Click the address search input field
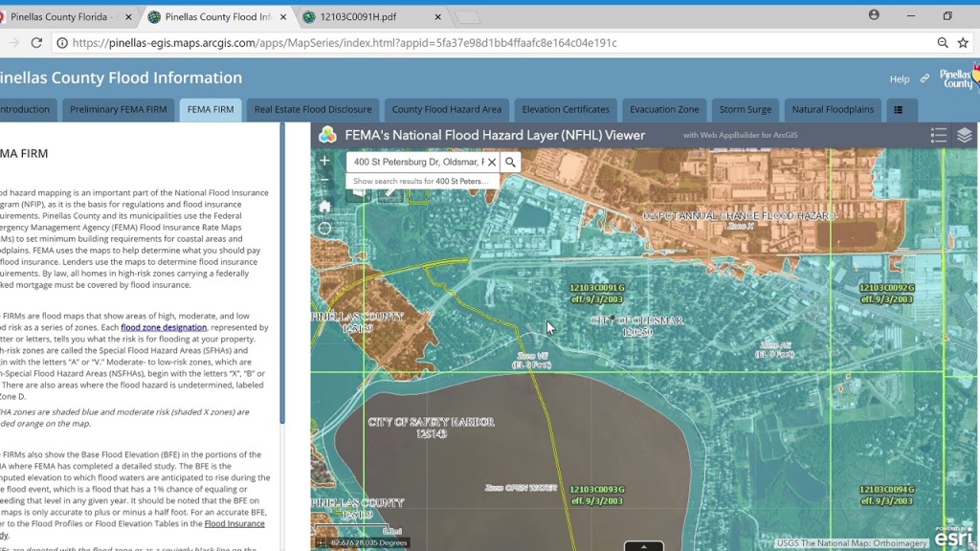The height and width of the screenshot is (551, 980). [x=417, y=163]
